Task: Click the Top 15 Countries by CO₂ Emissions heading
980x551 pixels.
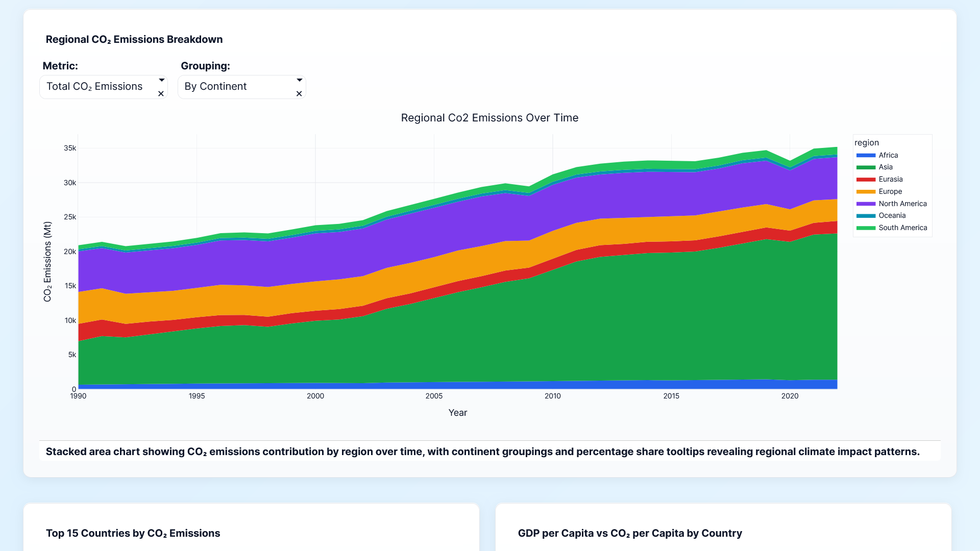Action: click(x=133, y=533)
